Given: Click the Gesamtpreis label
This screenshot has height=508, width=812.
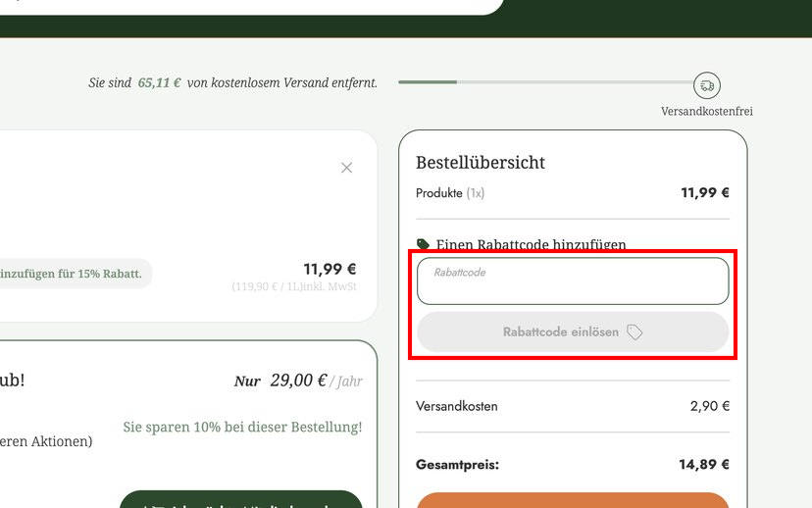Looking at the screenshot, I should [457, 465].
